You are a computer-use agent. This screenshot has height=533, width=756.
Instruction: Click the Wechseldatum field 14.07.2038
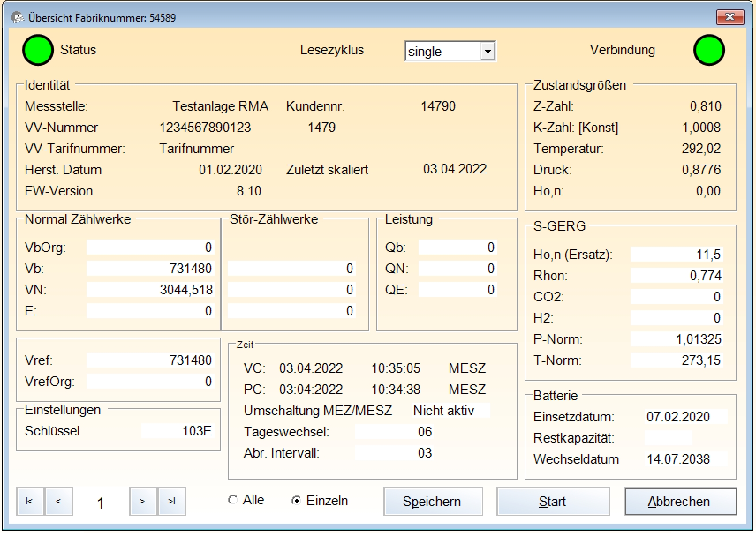coord(685,459)
